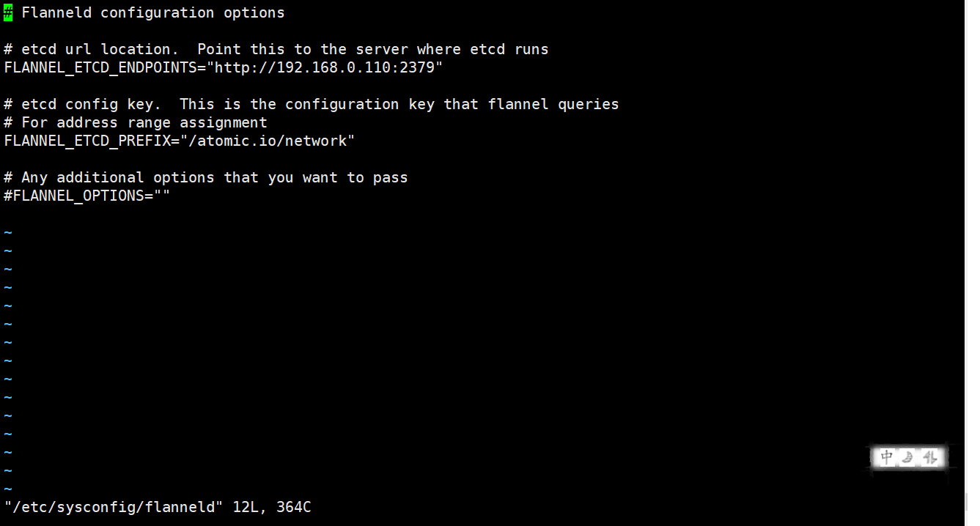Click the "Any additional options" comment line

[x=206, y=178]
